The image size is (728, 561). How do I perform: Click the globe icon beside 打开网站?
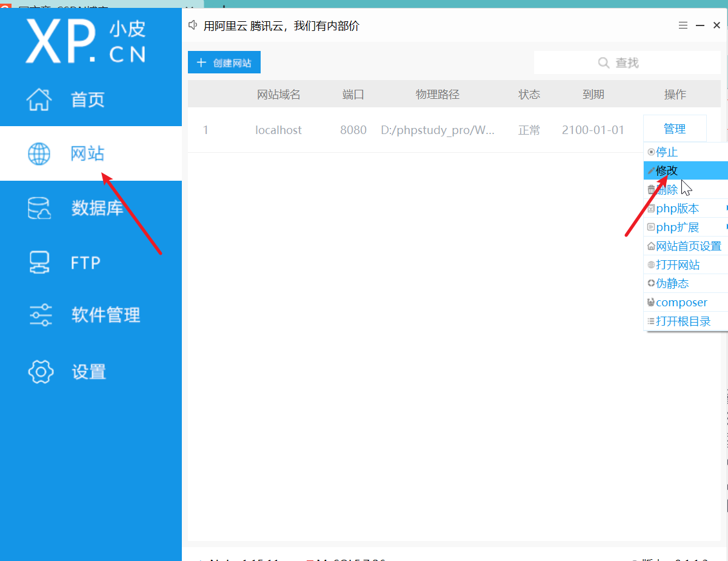(x=651, y=265)
